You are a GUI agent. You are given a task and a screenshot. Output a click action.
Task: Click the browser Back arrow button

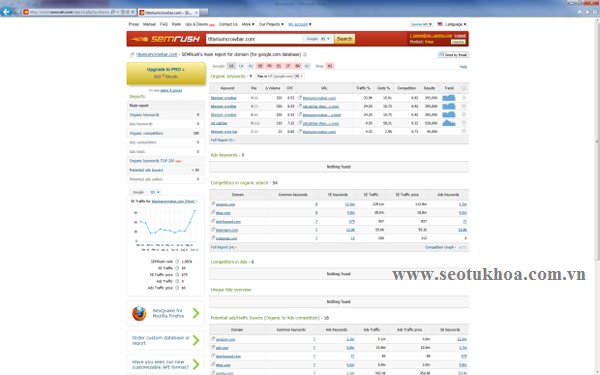point(6,12)
